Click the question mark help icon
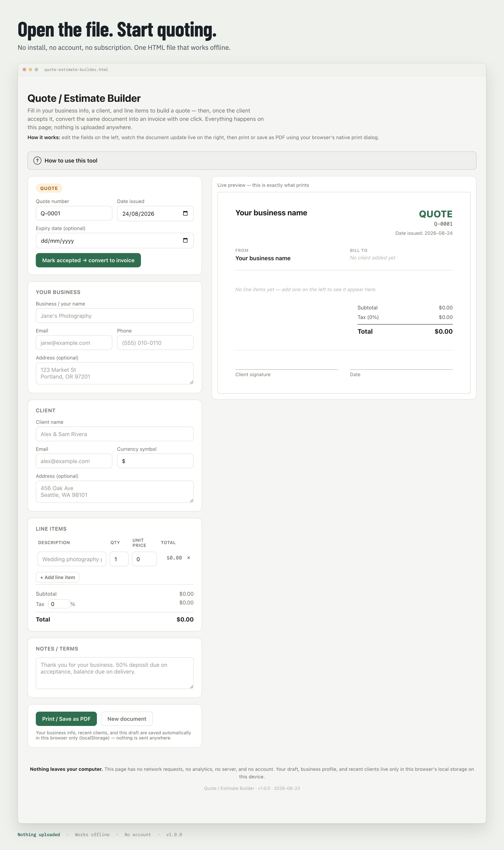The height and width of the screenshot is (850, 504). click(37, 160)
